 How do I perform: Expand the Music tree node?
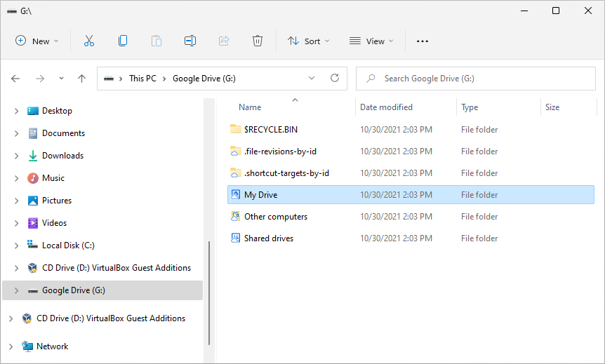(x=17, y=178)
